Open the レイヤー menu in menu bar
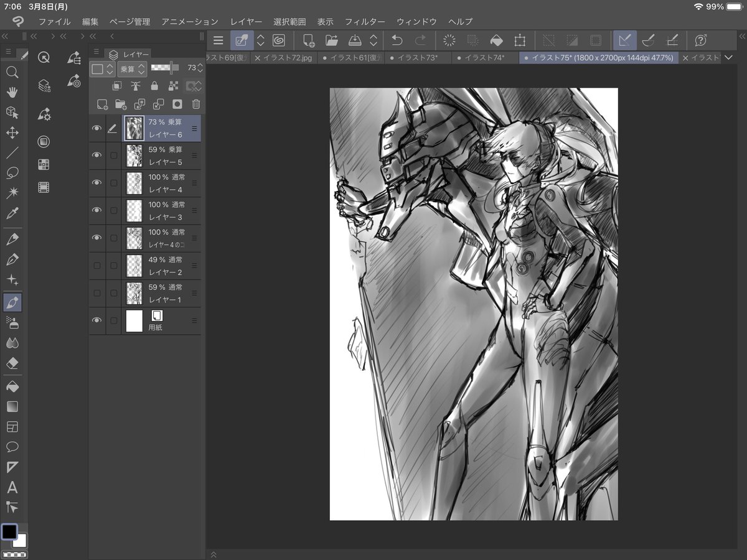 (246, 21)
